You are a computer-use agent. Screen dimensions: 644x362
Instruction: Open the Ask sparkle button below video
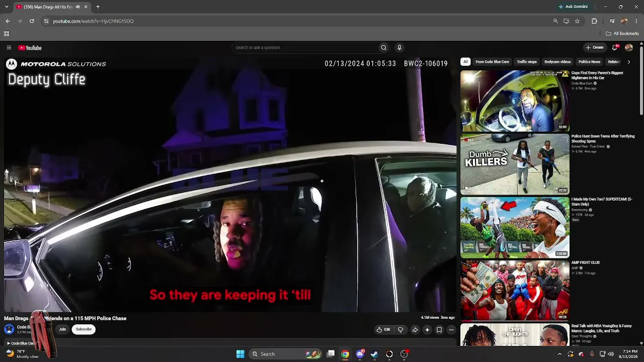pyautogui.click(x=427, y=330)
